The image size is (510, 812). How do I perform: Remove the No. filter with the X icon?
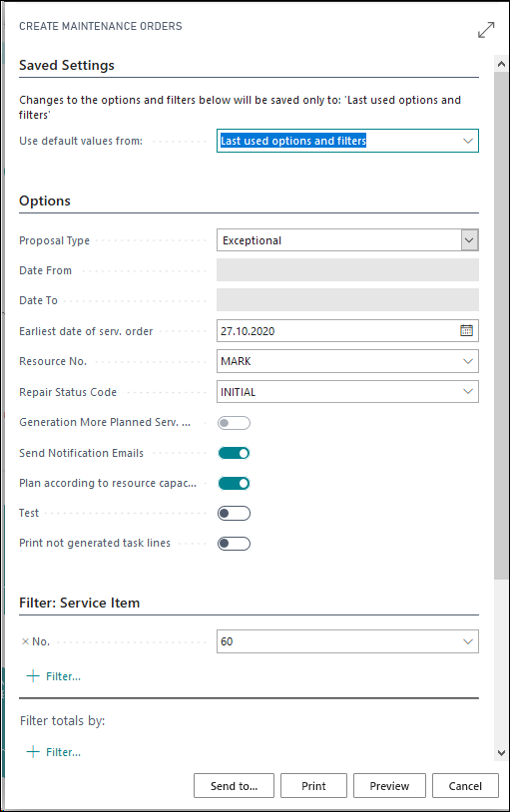click(25, 641)
